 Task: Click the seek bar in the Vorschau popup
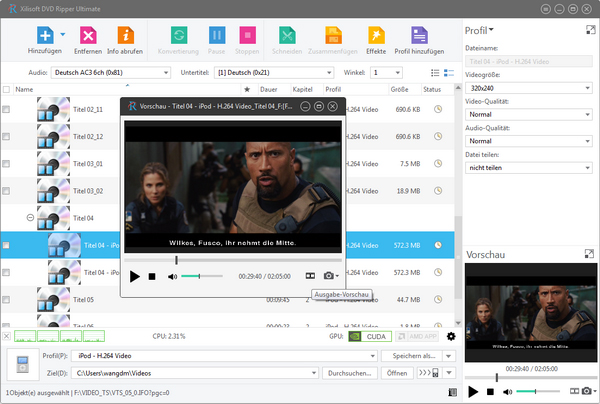click(233, 260)
